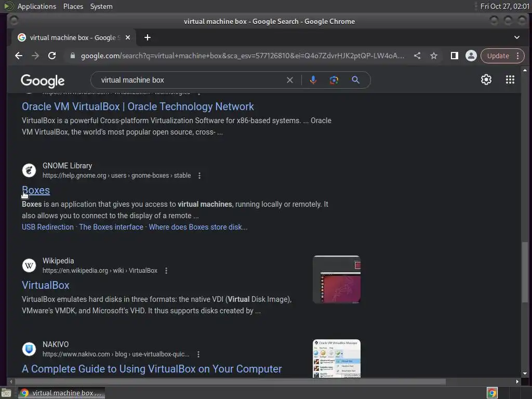The width and height of the screenshot is (532, 399).
Task: Close the virtual machine box tab
Action: (128, 37)
